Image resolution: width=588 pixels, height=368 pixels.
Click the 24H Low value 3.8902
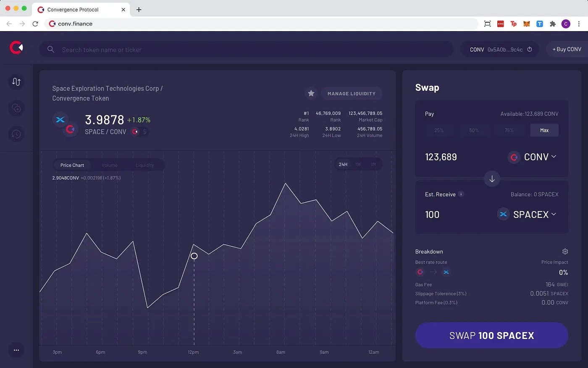333,129
